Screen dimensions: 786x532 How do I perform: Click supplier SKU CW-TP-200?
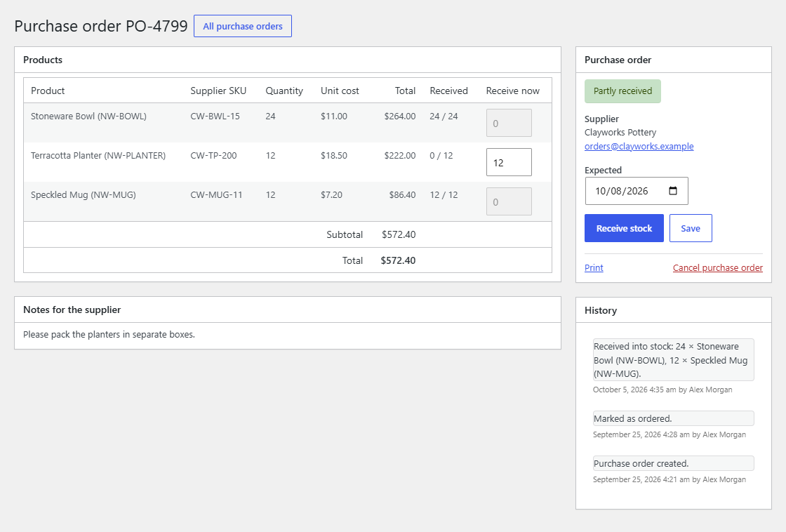pos(213,155)
